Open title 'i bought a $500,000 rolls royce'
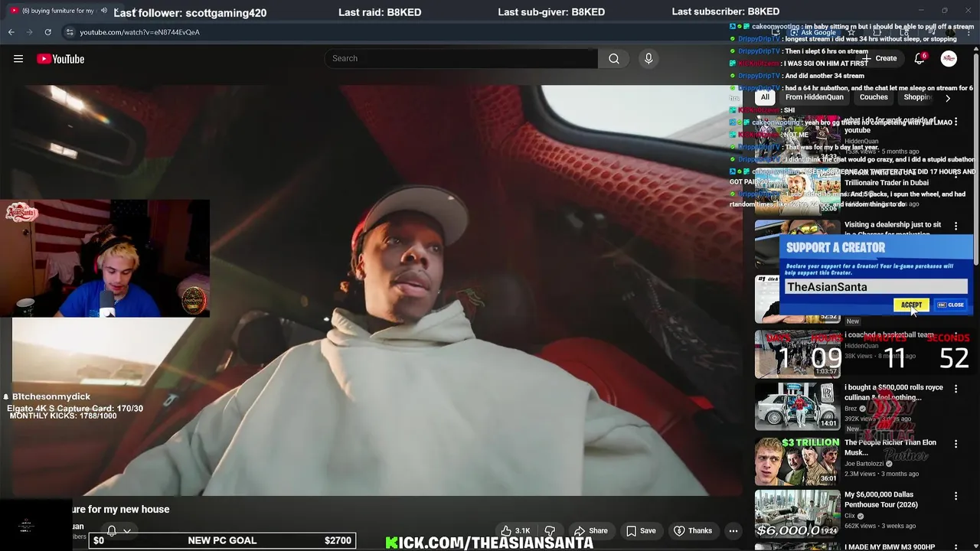The image size is (980, 551). coord(893,393)
